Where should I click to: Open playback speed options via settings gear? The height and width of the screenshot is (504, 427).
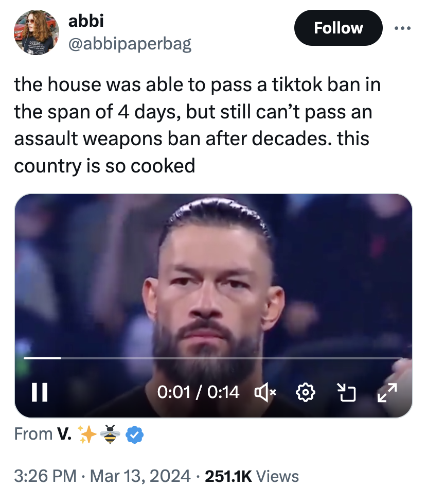(x=305, y=393)
